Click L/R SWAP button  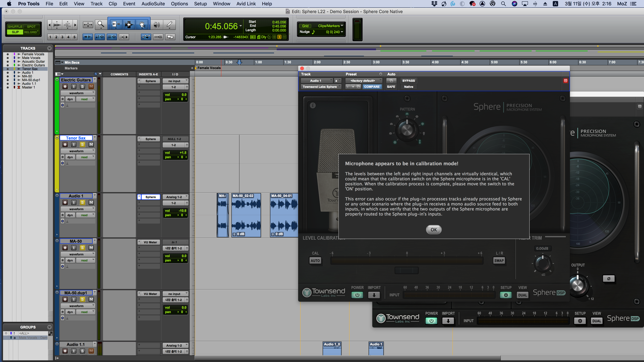pos(499,261)
